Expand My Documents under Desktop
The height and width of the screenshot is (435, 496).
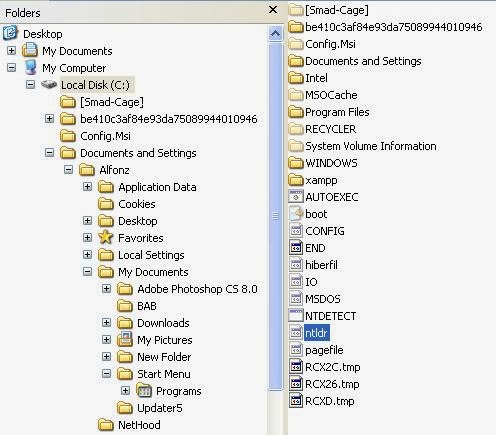[x=11, y=51]
